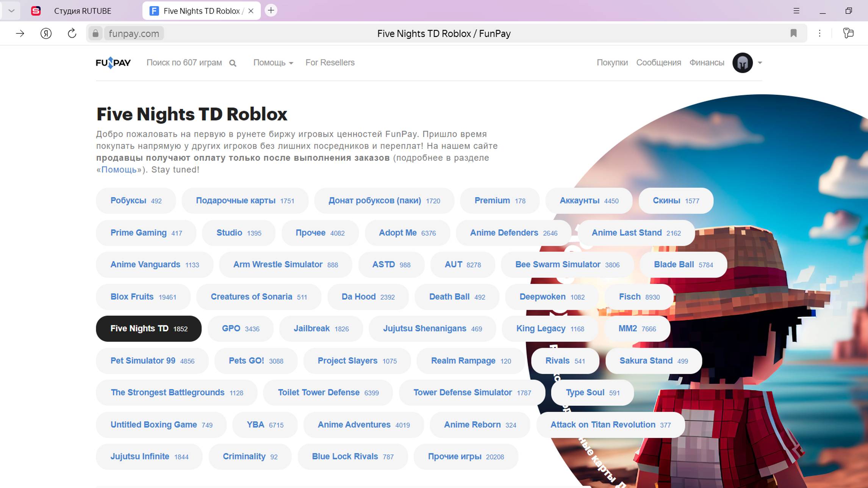Open the Сообщения menu item
The image size is (868, 488).
(x=658, y=63)
